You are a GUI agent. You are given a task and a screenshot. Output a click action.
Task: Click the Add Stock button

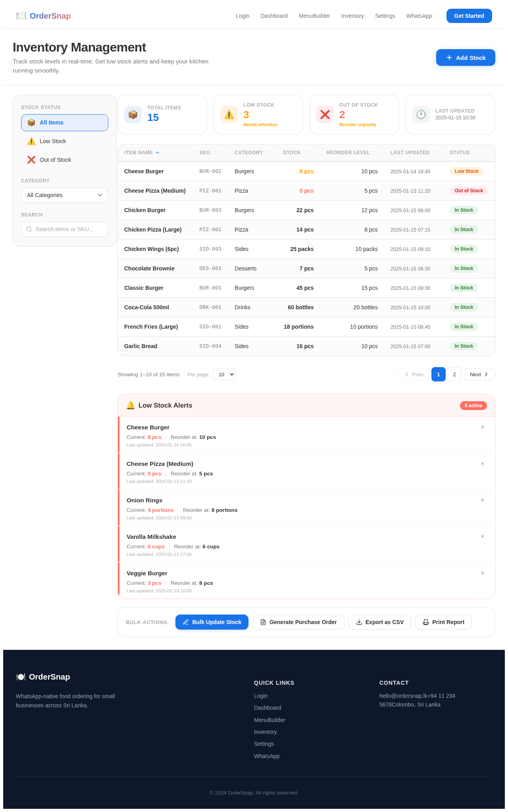466,57
